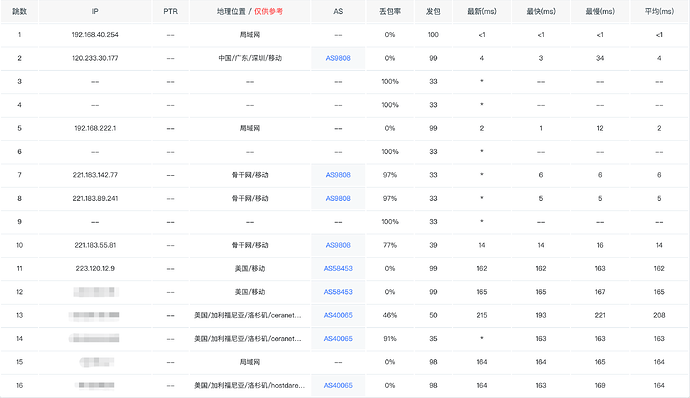Click the blurred IP in hop 16 row
The image size is (690, 398).
click(x=95, y=385)
